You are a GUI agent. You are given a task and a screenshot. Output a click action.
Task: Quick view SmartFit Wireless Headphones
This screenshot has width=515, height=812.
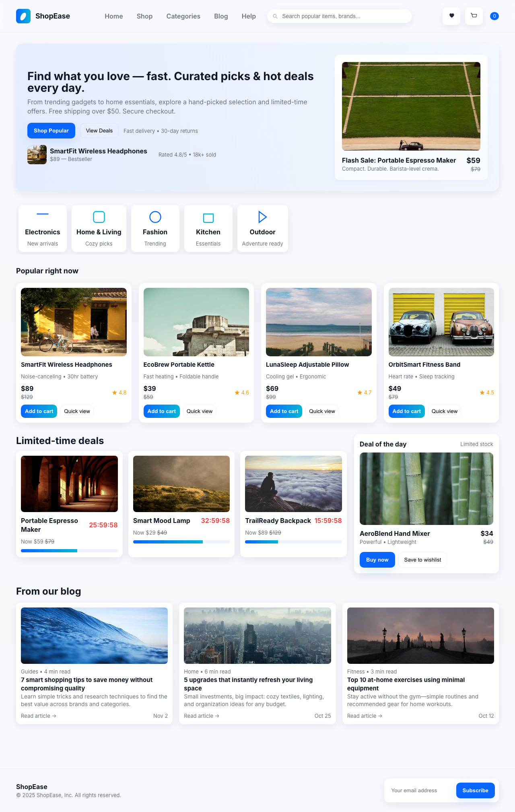(x=77, y=411)
